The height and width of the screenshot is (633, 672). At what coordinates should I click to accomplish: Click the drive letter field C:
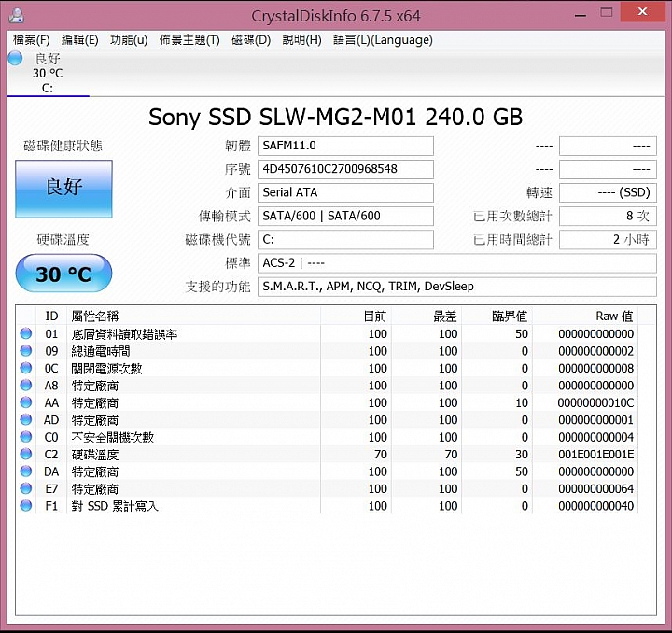(345, 240)
